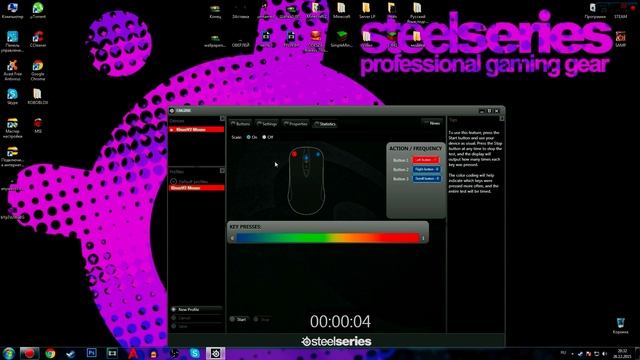Collapse the Profiles panel
Viewport: 640px width, 360px height.
(222, 171)
